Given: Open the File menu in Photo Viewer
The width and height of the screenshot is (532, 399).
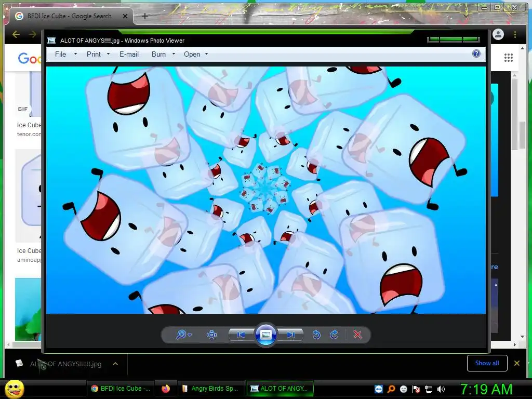Looking at the screenshot, I should [60, 54].
